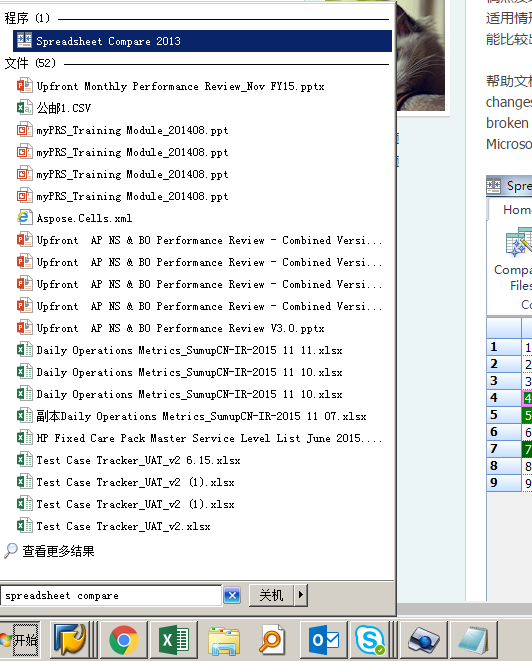The width and height of the screenshot is (532, 661).
Task: Select row header 7 in background spreadsheet
Action: [503, 449]
